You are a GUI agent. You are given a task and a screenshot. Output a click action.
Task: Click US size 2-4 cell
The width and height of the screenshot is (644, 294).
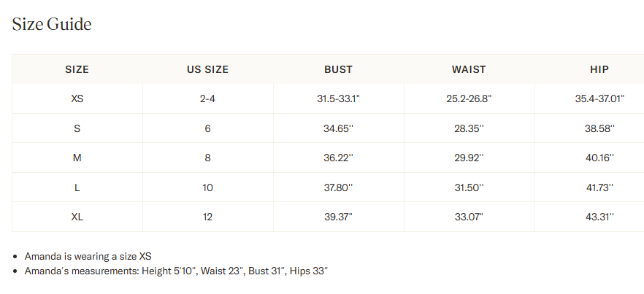(x=207, y=98)
